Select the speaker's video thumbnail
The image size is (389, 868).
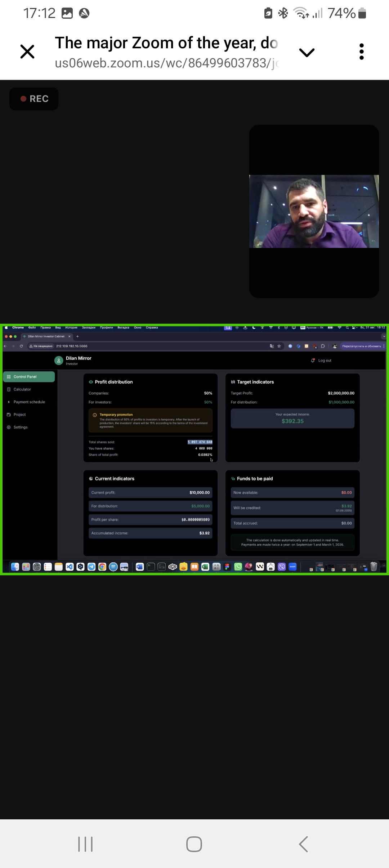point(314,212)
